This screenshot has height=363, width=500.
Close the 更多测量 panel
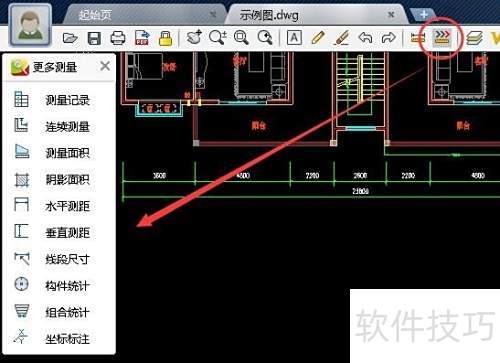(x=105, y=66)
